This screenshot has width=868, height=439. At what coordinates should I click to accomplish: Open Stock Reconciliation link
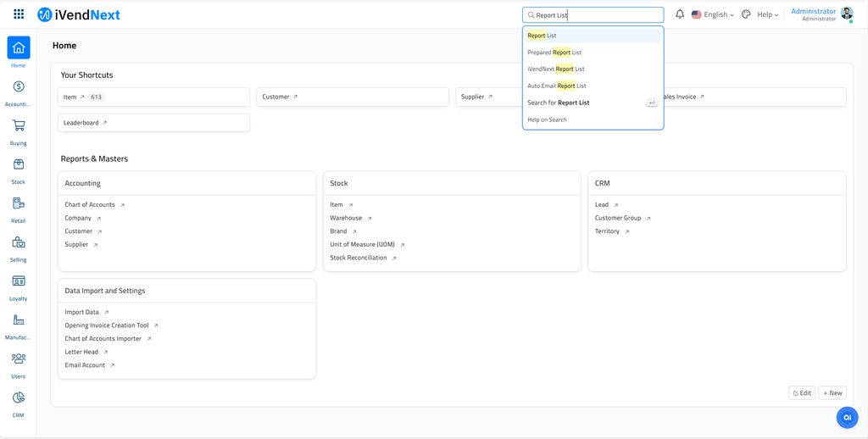point(359,258)
